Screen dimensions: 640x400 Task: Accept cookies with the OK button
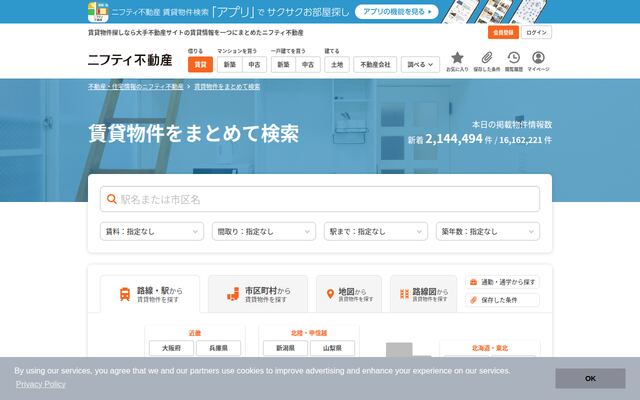click(590, 378)
